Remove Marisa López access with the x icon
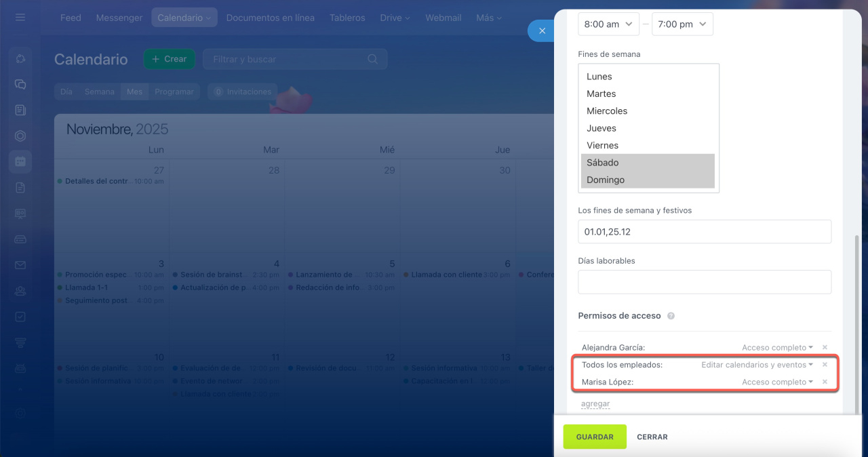The image size is (868, 457). 825,382
